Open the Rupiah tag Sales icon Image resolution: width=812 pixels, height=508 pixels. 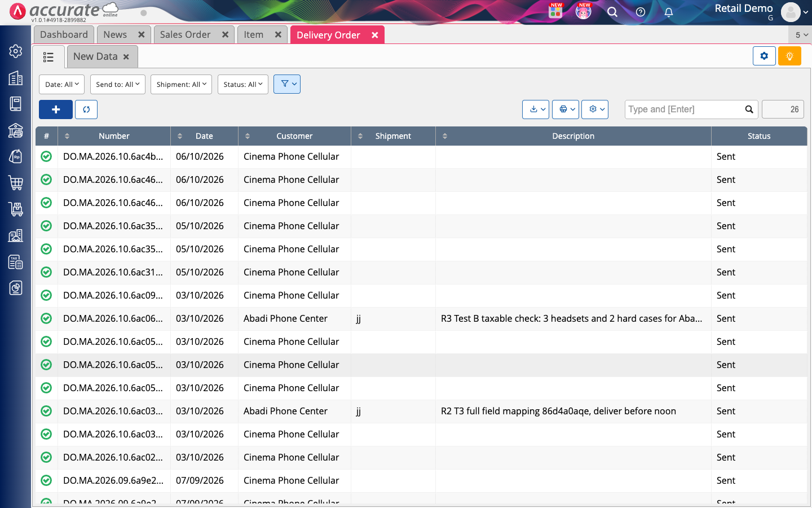pyautogui.click(x=16, y=156)
